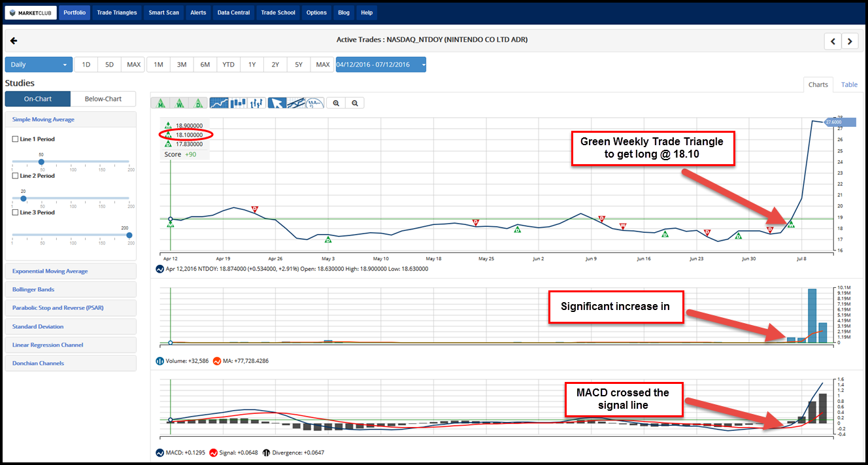Switch to the Charts tab
Image resolution: width=868 pixels, height=465 pixels.
tap(818, 84)
